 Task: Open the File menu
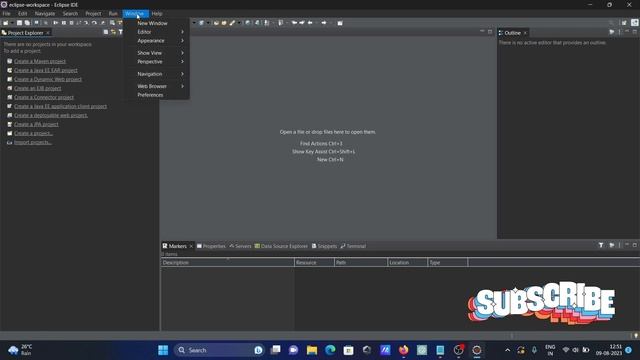[7, 13]
